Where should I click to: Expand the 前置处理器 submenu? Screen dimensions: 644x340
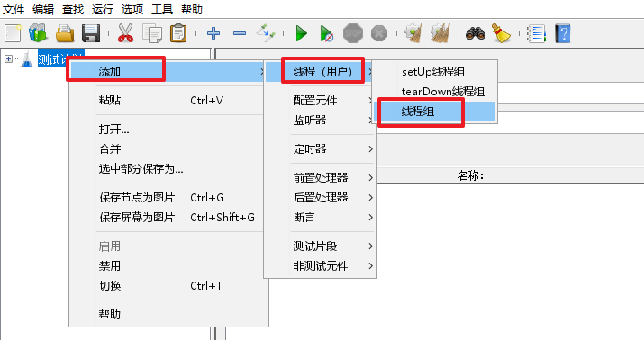[320, 177]
